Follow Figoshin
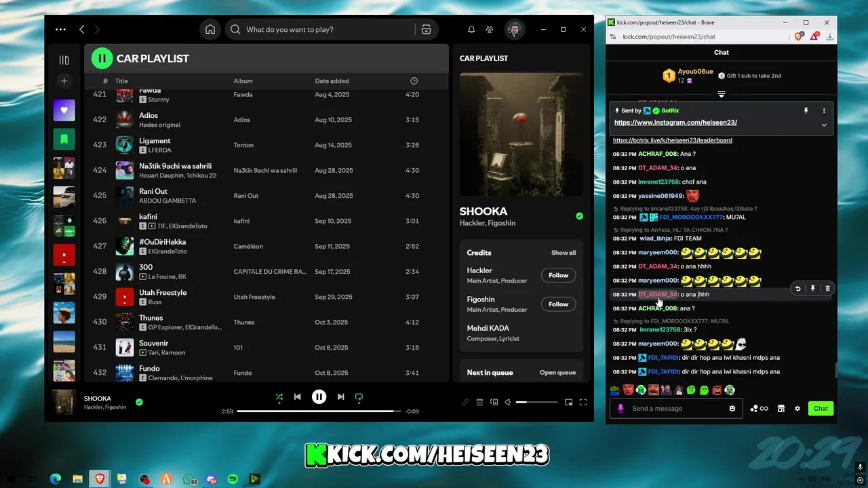Image resolution: width=868 pixels, height=488 pixels. (558, 304)
